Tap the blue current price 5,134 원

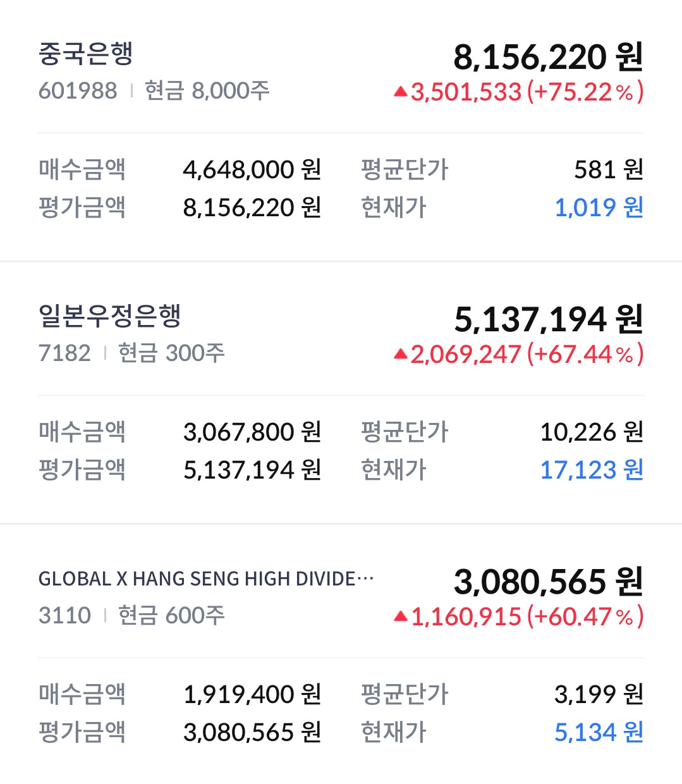pyautogui.click(x=599, y=732)
